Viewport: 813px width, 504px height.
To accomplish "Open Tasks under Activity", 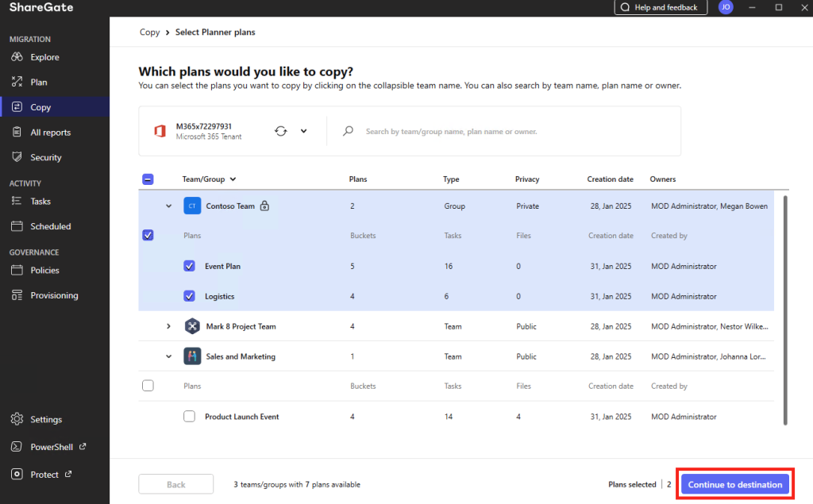I will pyautogui.click(x=40, y=201).
